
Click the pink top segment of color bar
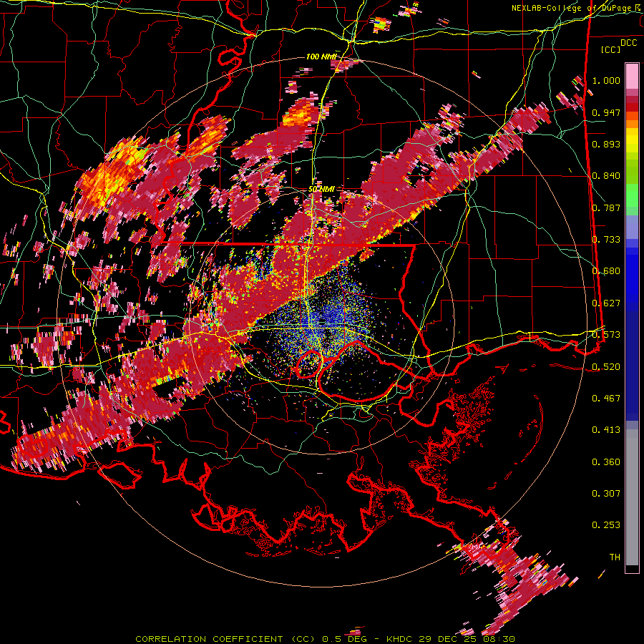(x=632, y=76)
